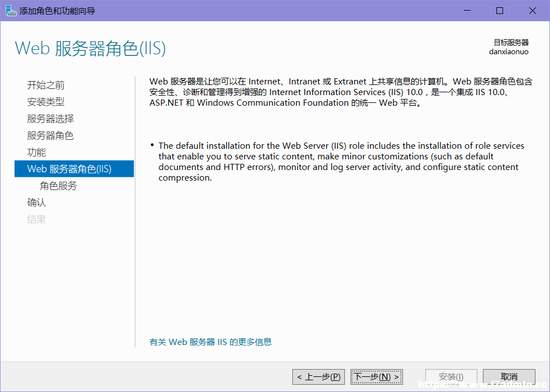The image size is (550, 392).
Task: Click the window title 添加角色和功能向导
Action: pyautogui.click(x=57, y=11)
